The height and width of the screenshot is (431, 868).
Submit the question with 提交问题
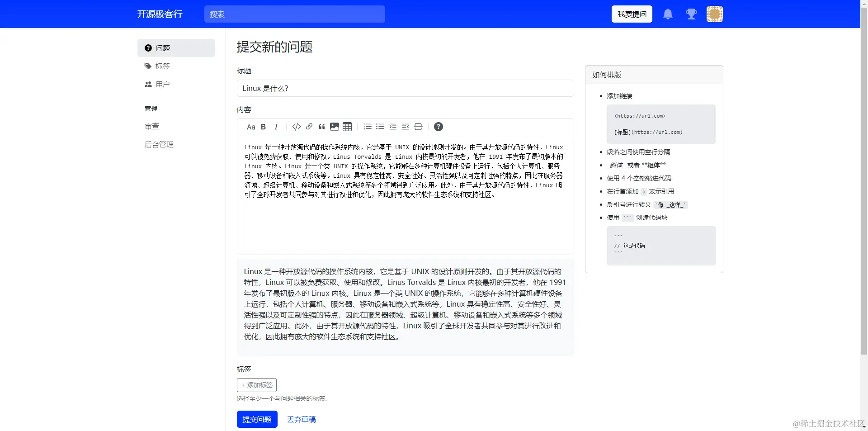coord(257,420)
